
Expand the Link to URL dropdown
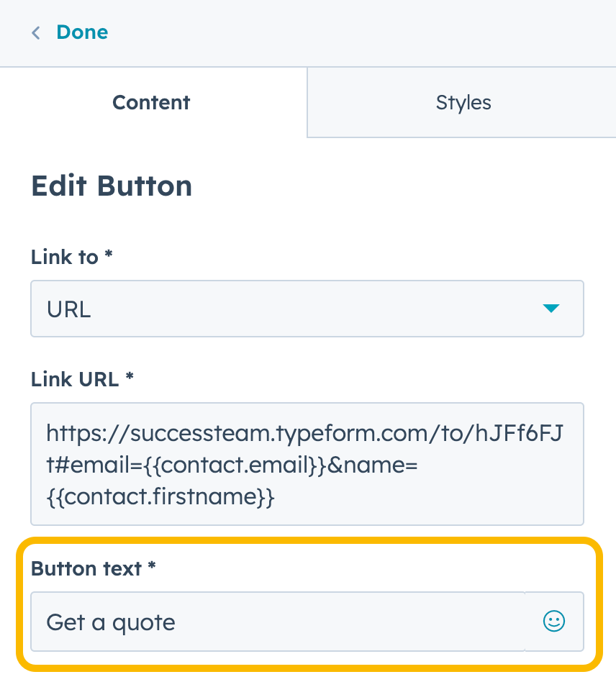pos(307,309)
